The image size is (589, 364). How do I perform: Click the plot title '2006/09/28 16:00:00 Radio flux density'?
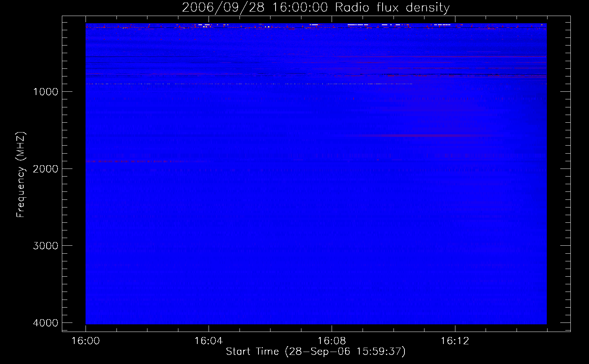click(316, 8)
